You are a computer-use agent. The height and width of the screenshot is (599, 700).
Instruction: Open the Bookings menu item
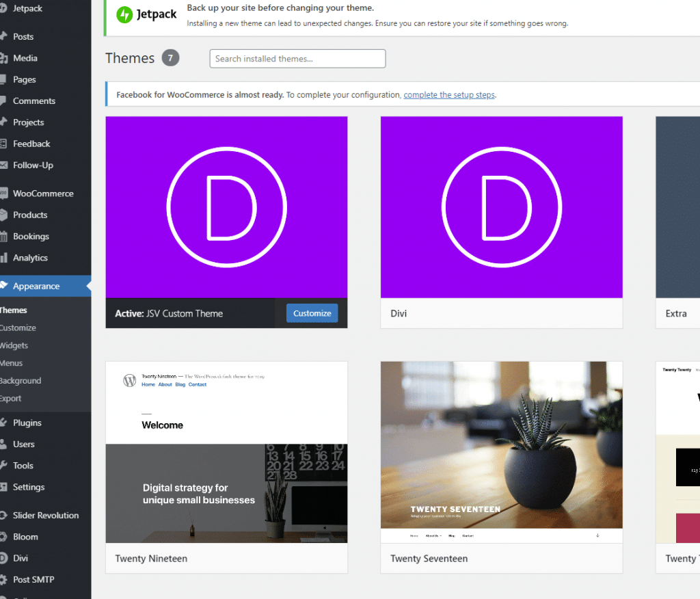[31, 237]
